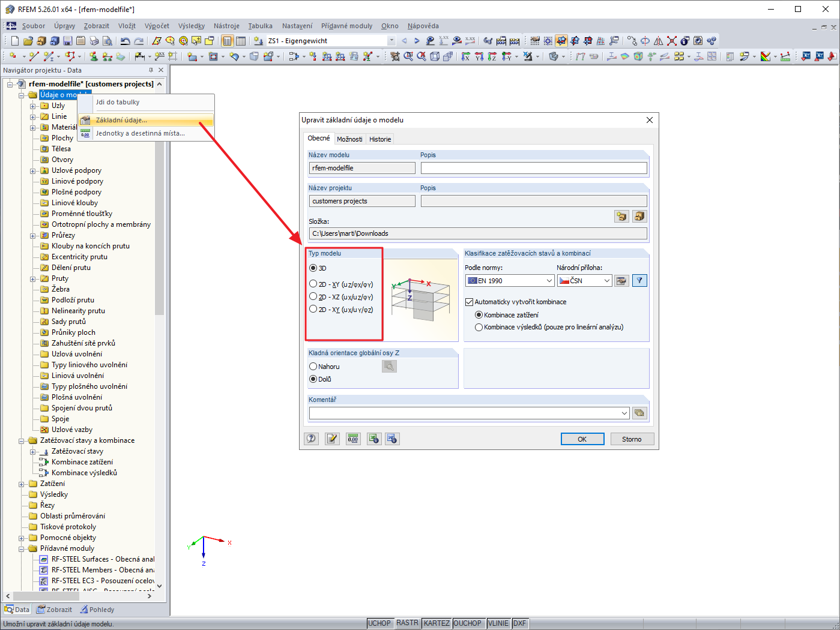Open the ČSN national annex dropdown
Image resolution: width=840 pixels, height=630 pixels.
(x=607, y=280)
